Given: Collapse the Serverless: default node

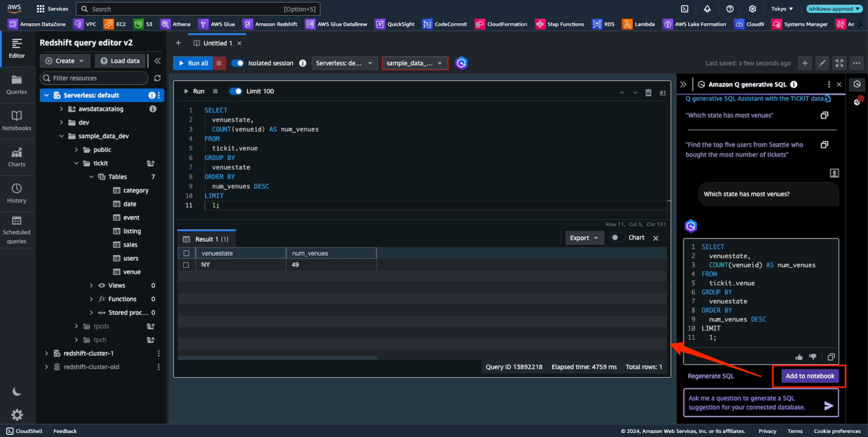Looking at the screenshot, I should 46,95.
